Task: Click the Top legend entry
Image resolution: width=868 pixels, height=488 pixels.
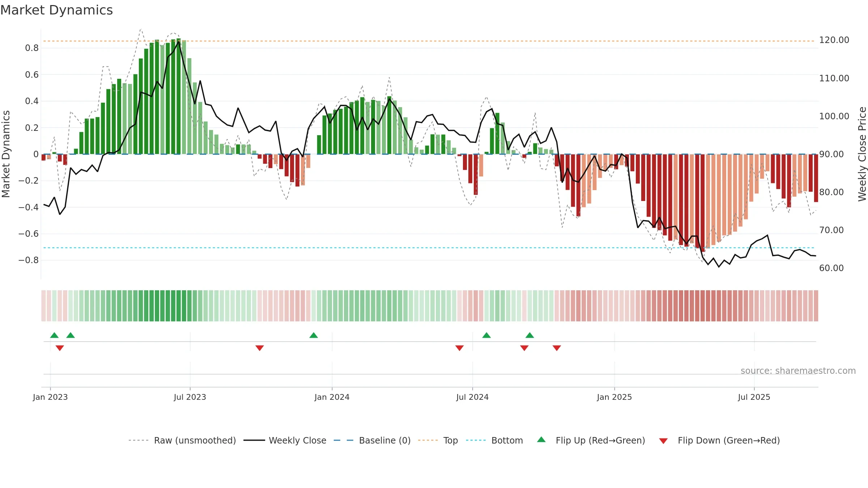Action: pyautogui.click(x=438, y=440)
